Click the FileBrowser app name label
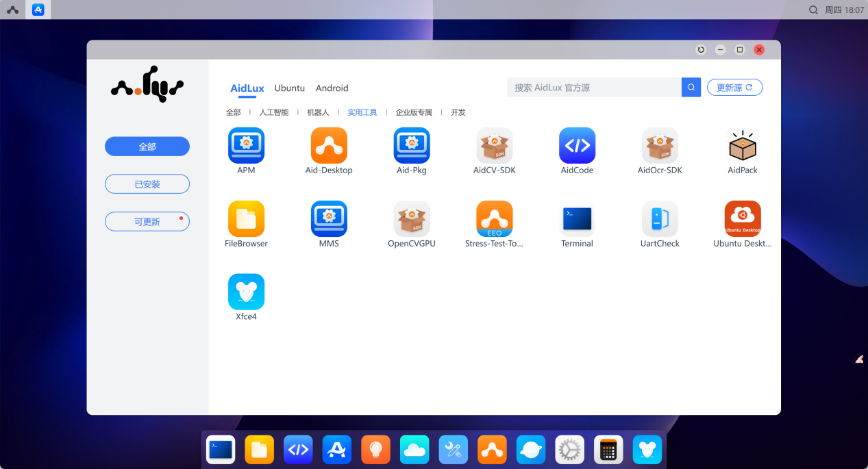Screen dimensions: 868x469 pos(246,244)
